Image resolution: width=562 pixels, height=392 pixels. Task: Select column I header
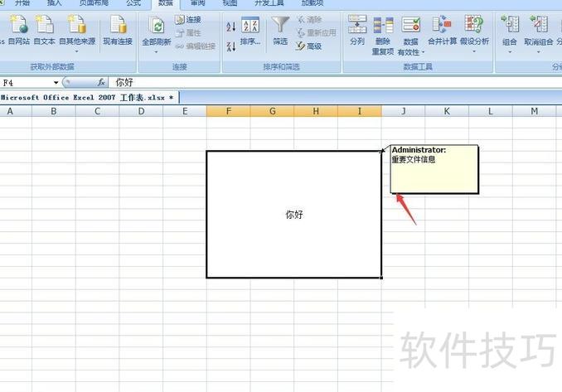coord(360,111)
